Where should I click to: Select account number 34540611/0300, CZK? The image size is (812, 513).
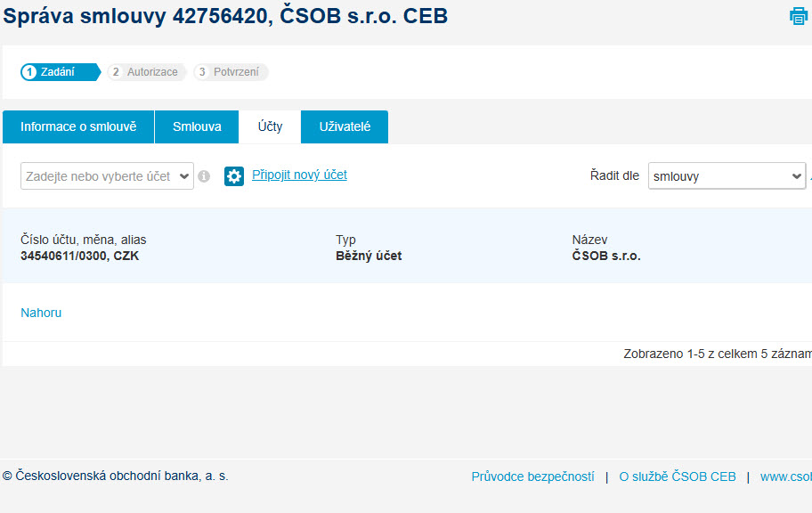[80, 256]
